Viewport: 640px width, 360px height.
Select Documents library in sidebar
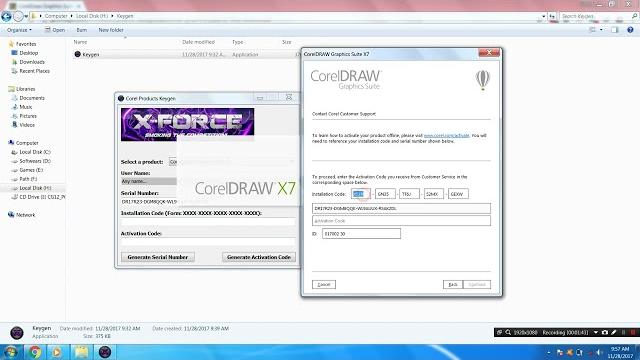tap(32, 98)
